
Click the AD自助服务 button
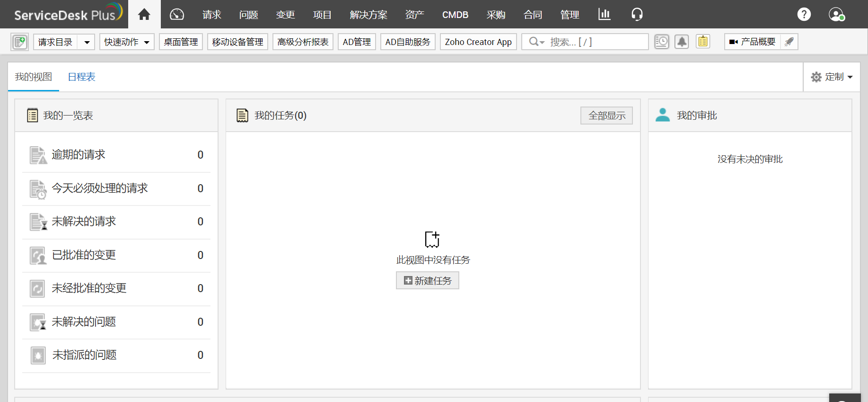click(408, 42)
